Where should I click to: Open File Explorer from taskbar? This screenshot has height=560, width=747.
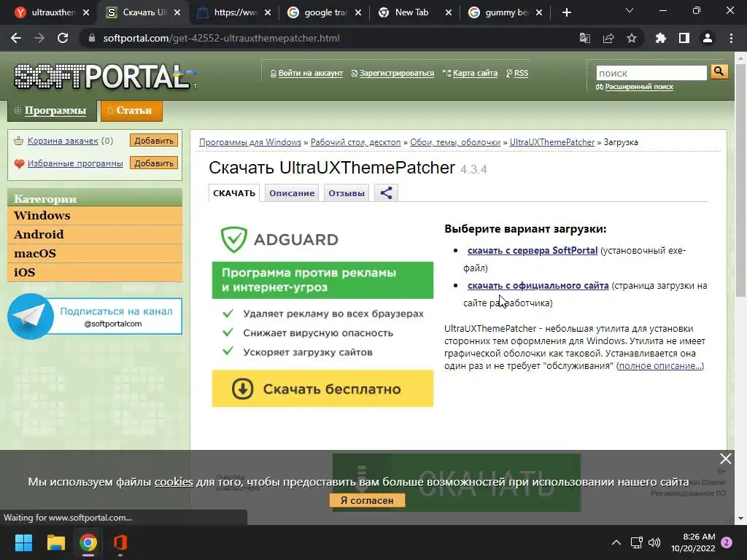tap(55, 542)
